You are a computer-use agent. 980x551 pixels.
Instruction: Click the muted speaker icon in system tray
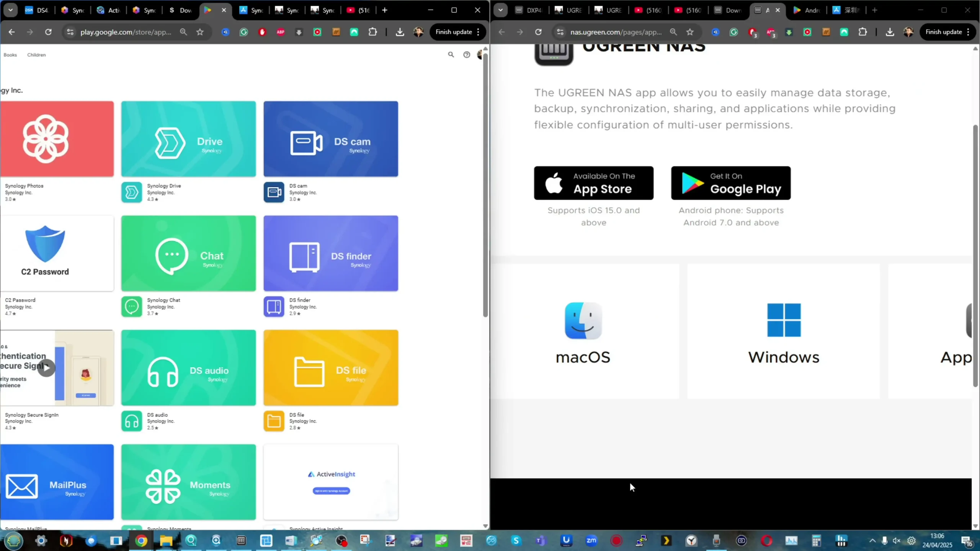897,541
